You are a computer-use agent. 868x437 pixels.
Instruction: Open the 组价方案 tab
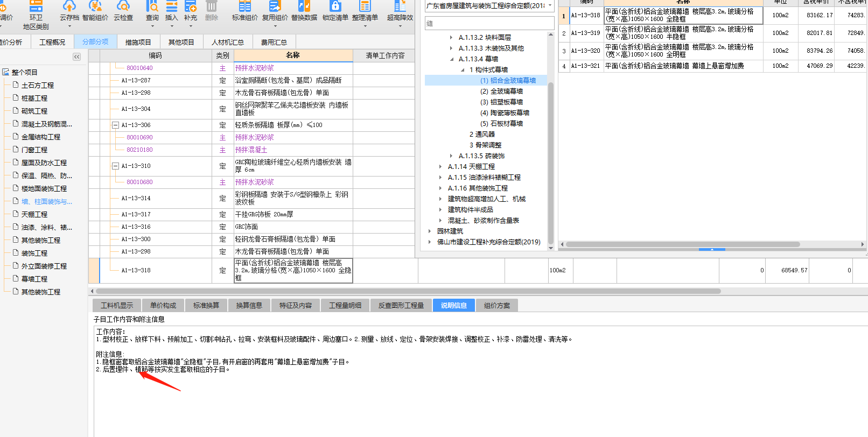coord(497,305)
